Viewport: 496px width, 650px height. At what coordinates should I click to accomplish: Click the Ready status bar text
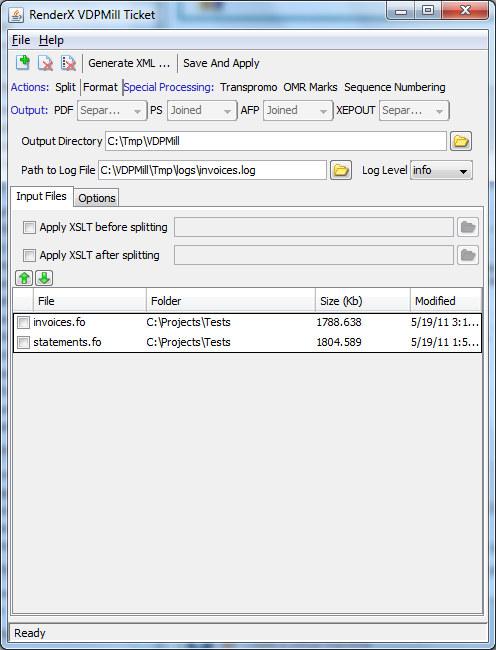click(x=30, y=633)
